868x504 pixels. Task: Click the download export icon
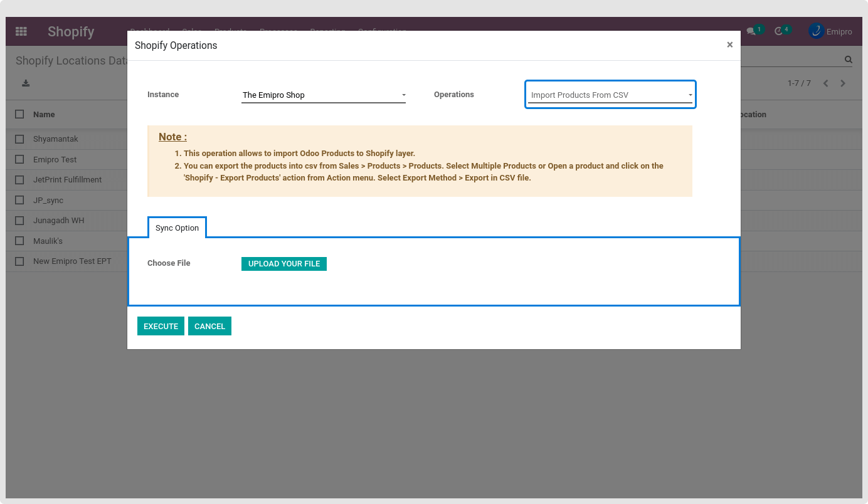(26, 83)
